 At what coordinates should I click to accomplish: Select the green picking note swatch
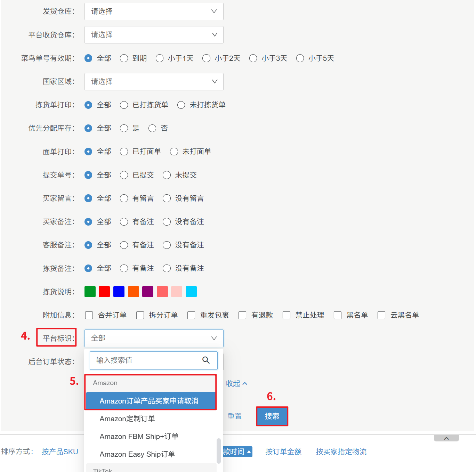90,292
